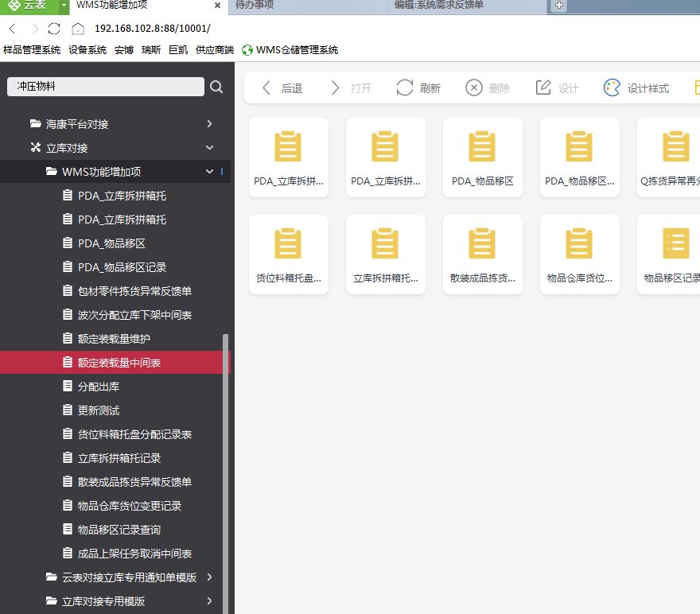
Task: Collapse the 立库对接 section chevron
Action: tap(209, 148)
